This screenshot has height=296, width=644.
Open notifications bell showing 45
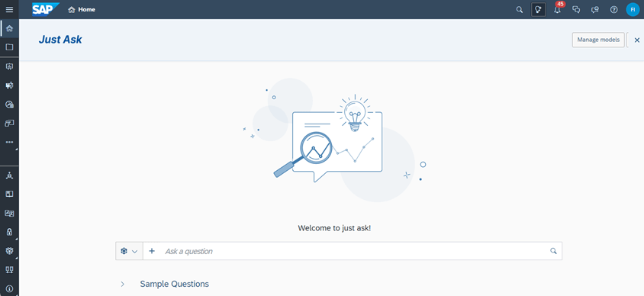(x=557, y=9)
